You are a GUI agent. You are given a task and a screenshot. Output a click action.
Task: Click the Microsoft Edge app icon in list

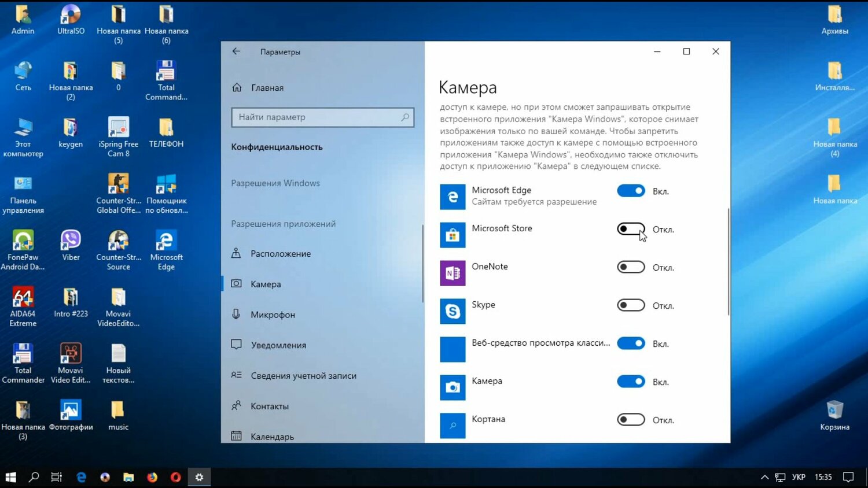[453, 197]
